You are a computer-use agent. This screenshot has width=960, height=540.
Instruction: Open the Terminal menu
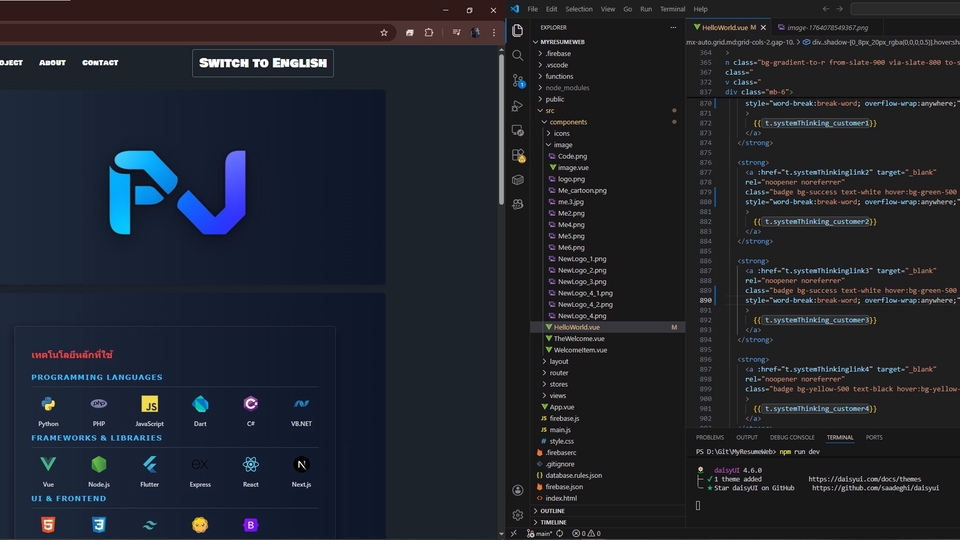[x=672, y=9]
